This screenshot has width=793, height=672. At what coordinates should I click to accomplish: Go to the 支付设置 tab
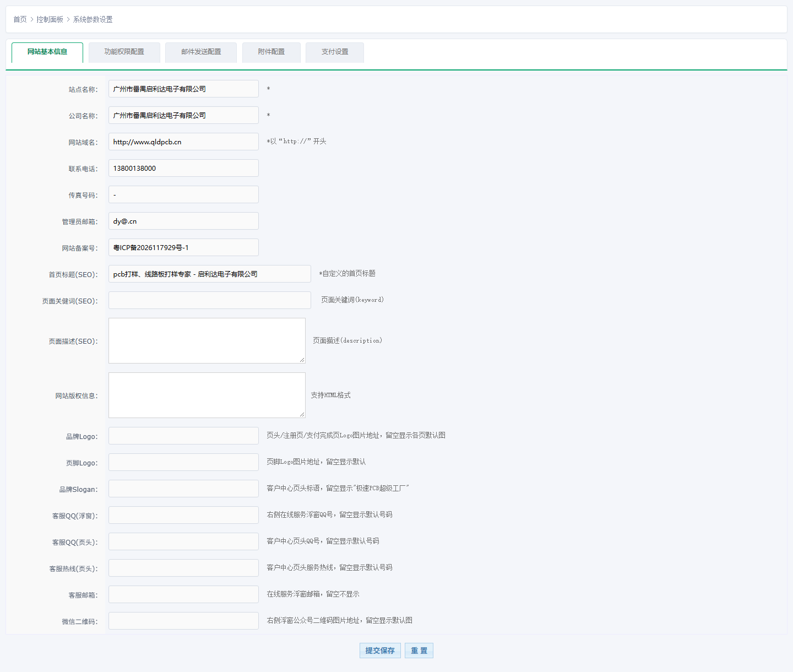(335, 52)
